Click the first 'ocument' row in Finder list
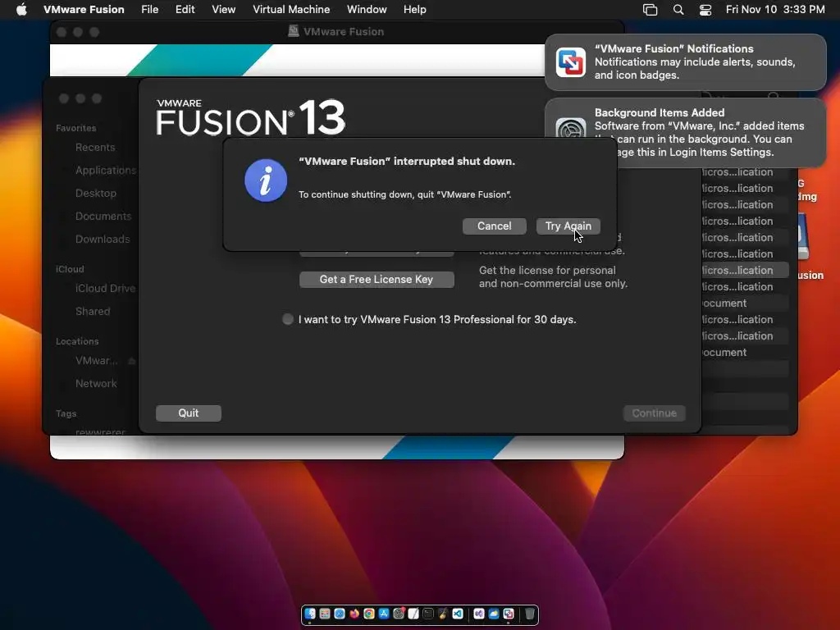Screen dimensions: 840x630 pos(745,304)
